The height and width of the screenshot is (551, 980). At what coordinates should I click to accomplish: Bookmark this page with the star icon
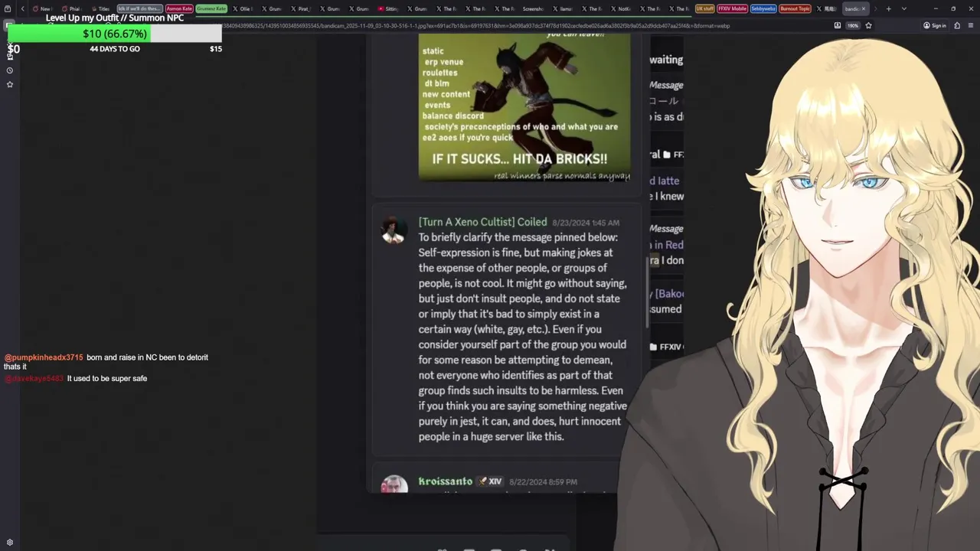868,25
